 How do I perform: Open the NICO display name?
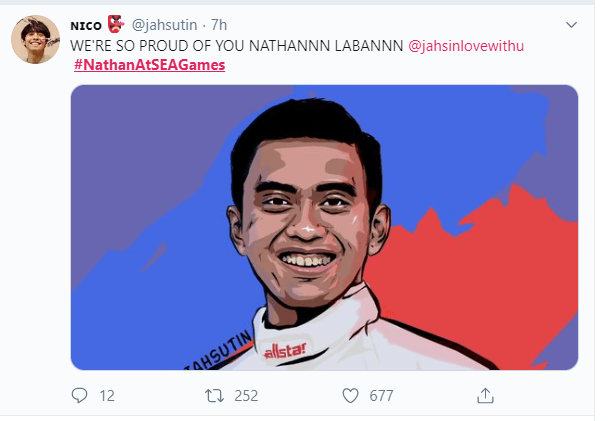[x=86, y=26]
